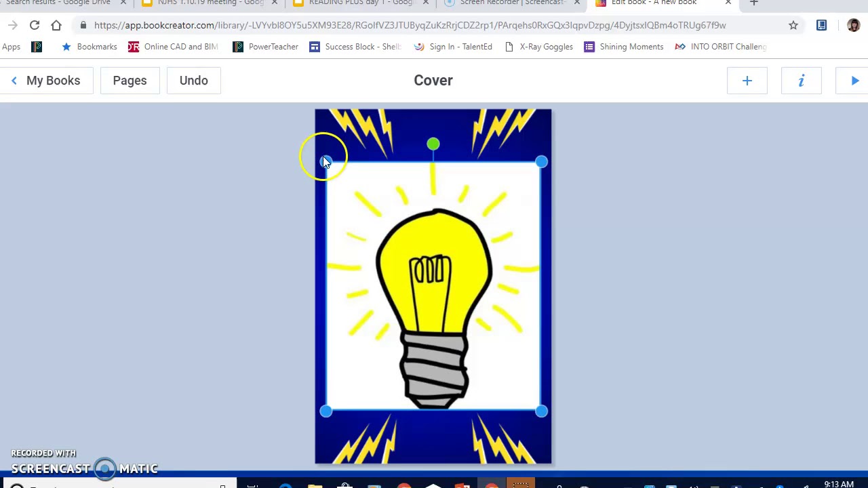Switch to the NJHS 1.10.19 meeting tab
868x488 pixels.
(211, 3)
